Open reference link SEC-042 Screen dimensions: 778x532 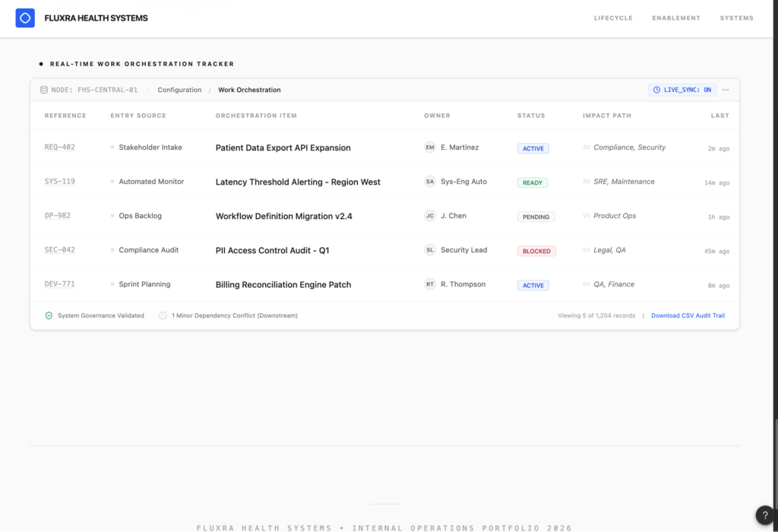pos(59,250)
